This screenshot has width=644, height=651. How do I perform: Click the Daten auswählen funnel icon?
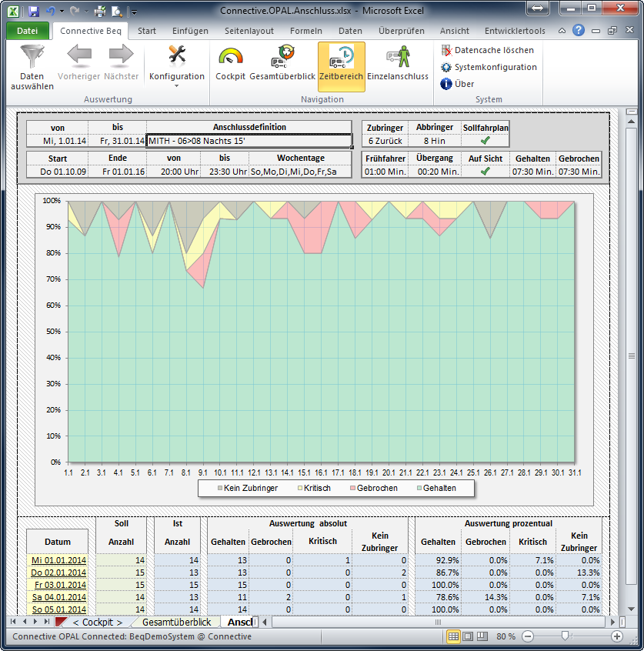pos(32,56)
